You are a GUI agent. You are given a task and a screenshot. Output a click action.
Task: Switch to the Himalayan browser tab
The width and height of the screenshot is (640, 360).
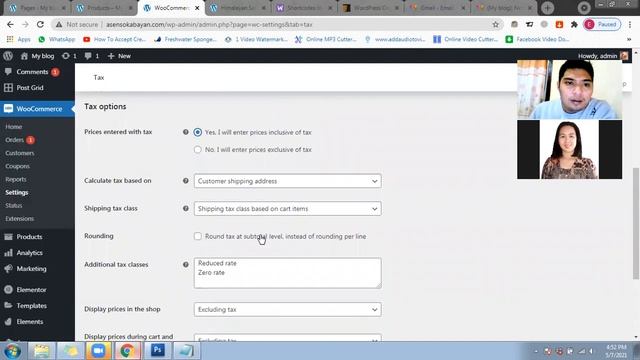click(x=238, y=8)
